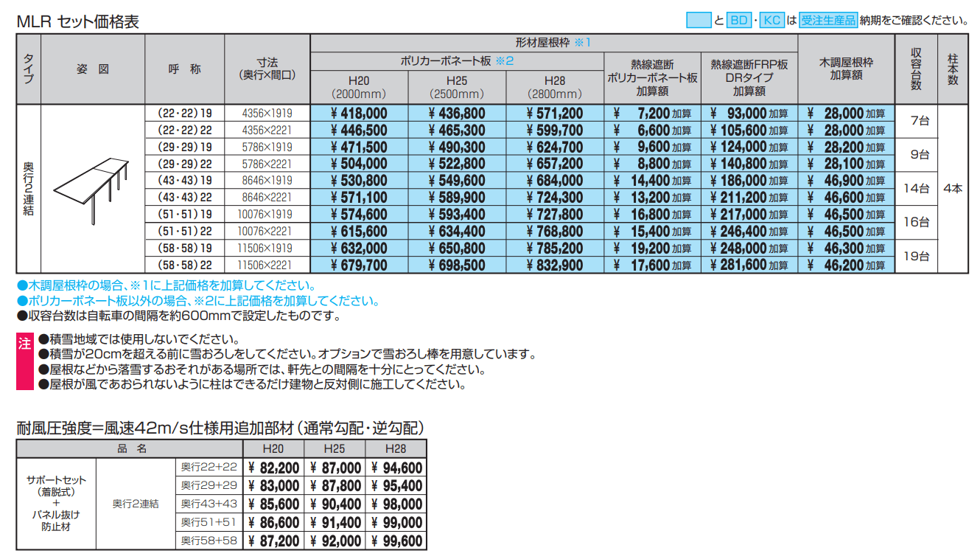Select the 奥行43+43 row label
The height and width of the screenshot is (559, 980).
(x=209, y=504)
